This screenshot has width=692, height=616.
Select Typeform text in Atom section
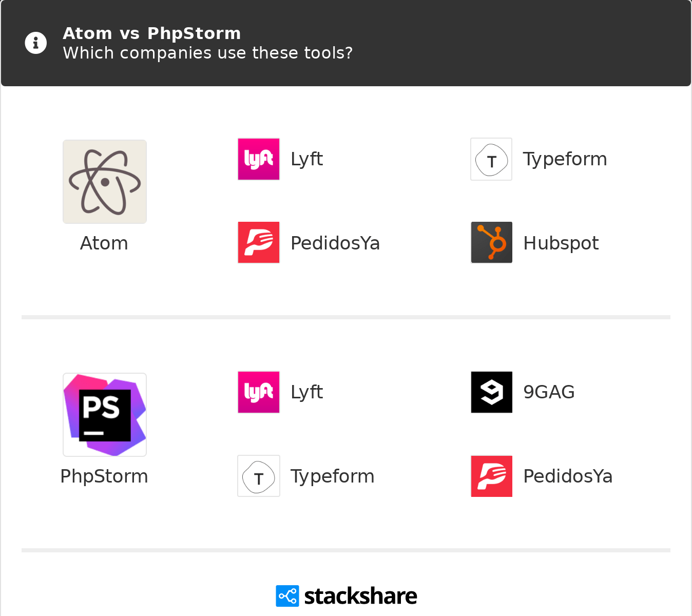[565, 159]
